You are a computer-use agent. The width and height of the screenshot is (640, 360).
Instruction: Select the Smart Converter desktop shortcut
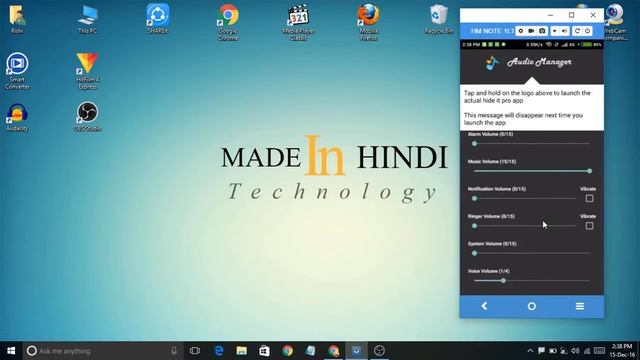click(17, 71)
